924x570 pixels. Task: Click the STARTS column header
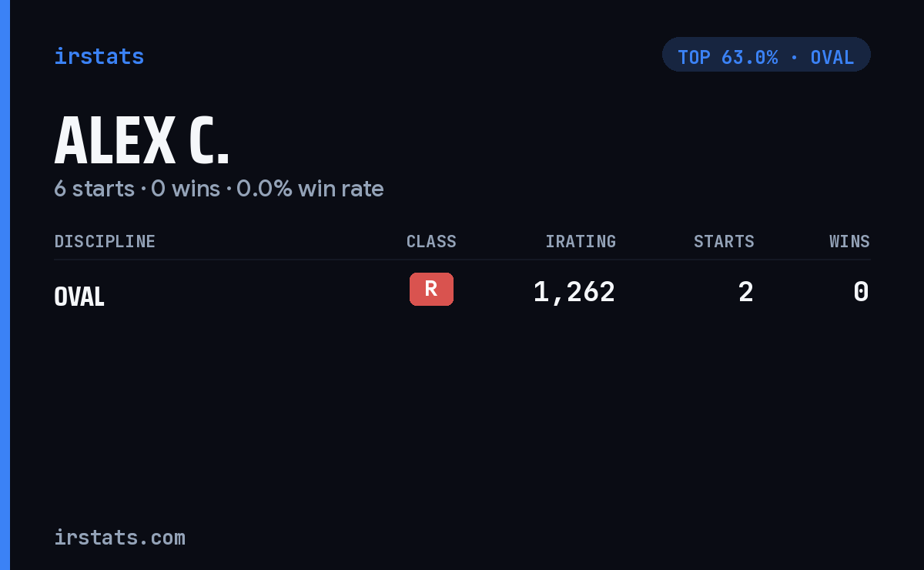coord(724,241)
